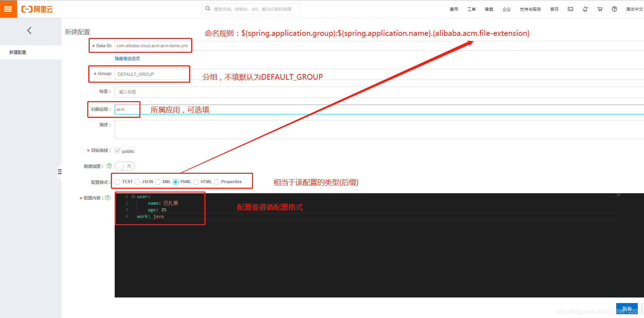This screenshot has height=318, width=644.
Task: Show the config content help icon
Action: pyautogui.click(x=108, y=198)
